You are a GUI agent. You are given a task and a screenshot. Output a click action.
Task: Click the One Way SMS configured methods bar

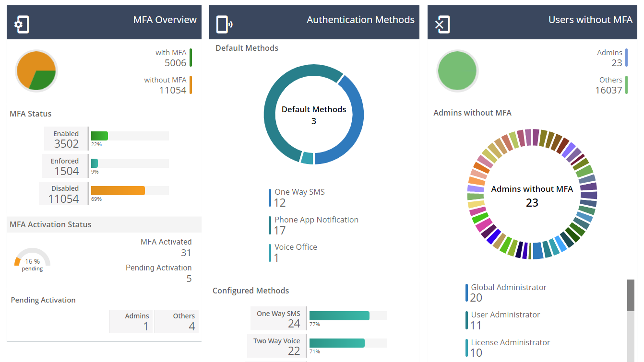coord(338,315)
